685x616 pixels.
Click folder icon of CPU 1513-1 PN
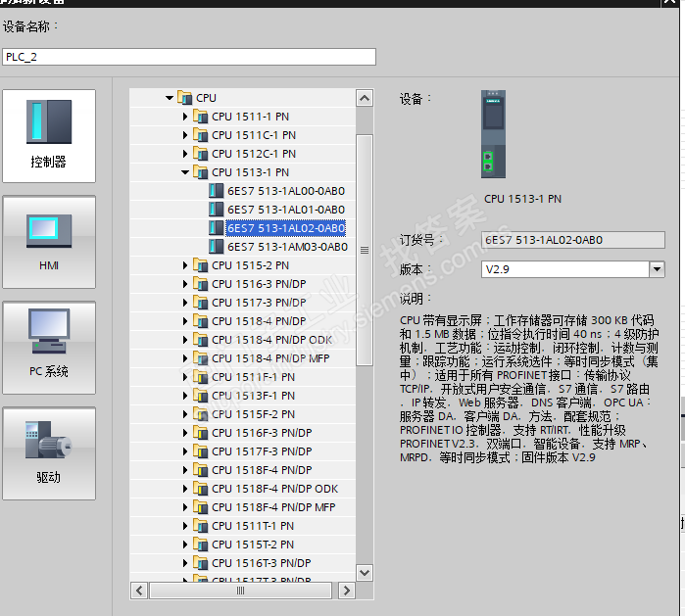[201, 172]
